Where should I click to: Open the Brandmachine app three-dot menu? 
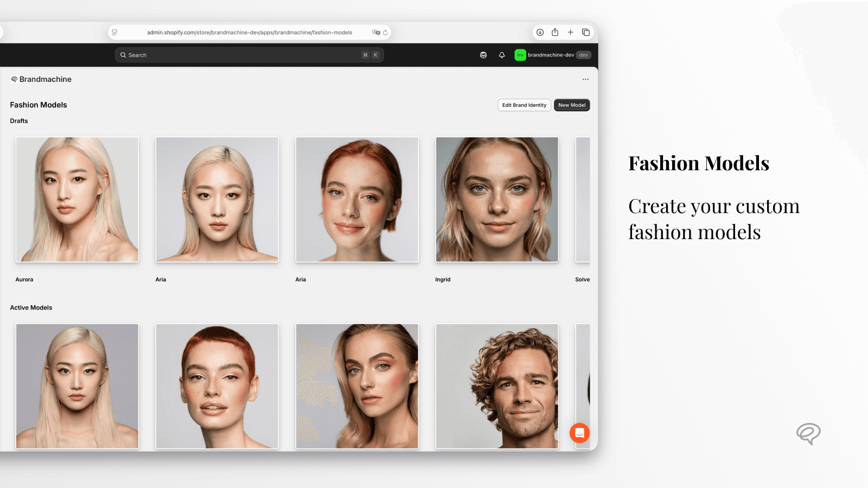[585, 79]
